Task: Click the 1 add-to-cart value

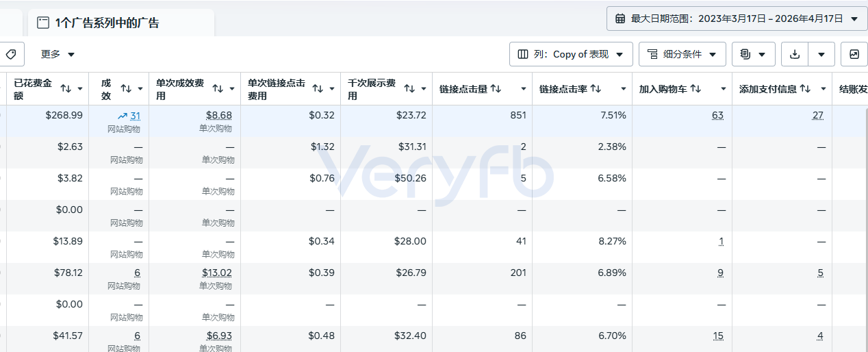Action: click(721, 241)
